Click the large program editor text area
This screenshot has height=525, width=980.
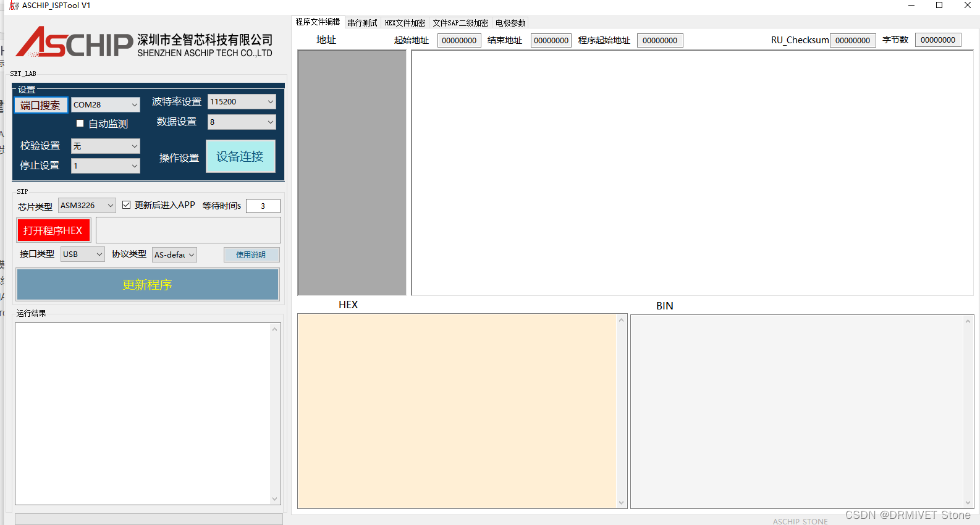(693, 173)
